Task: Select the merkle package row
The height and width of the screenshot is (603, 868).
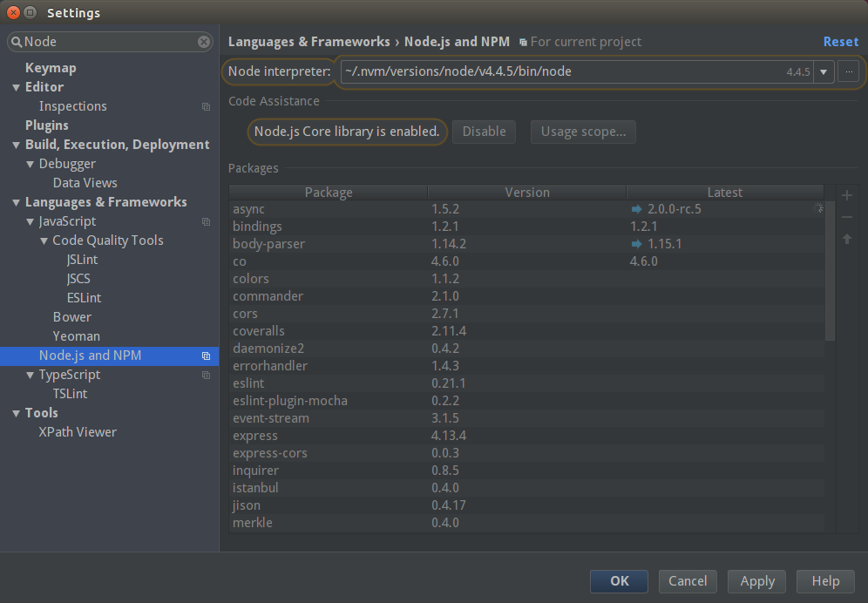Action: [x=527, y=523]
